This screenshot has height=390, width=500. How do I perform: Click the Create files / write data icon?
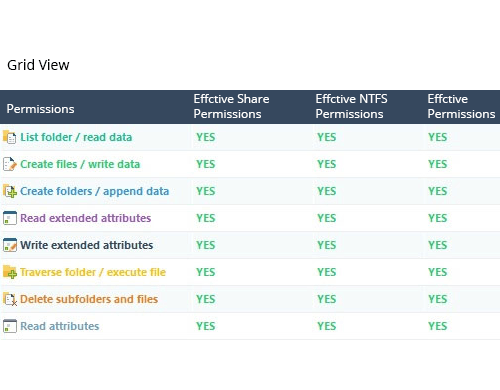[10, 164]
